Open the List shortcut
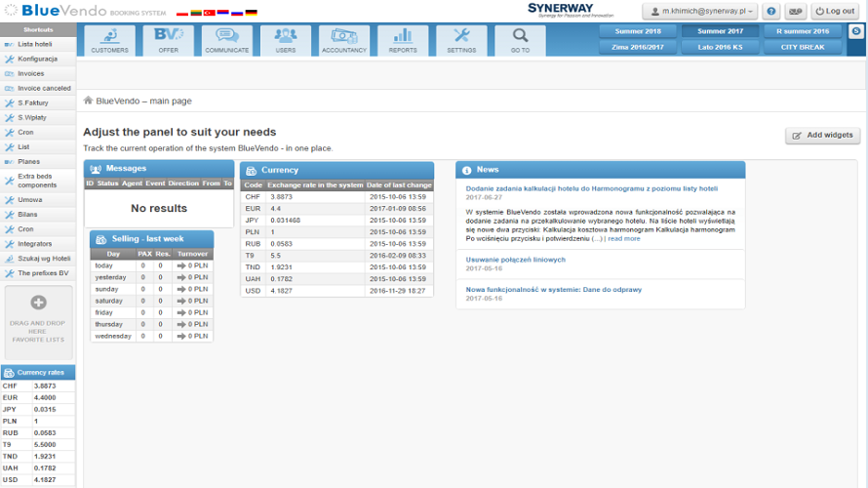The image size is (868, 488). (38, 146)
